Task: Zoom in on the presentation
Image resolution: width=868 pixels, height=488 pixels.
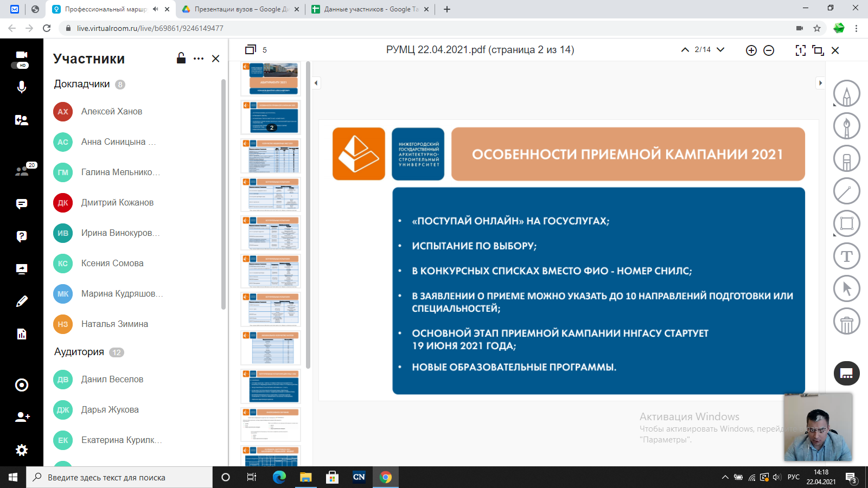Action: (x=751, y=50)
